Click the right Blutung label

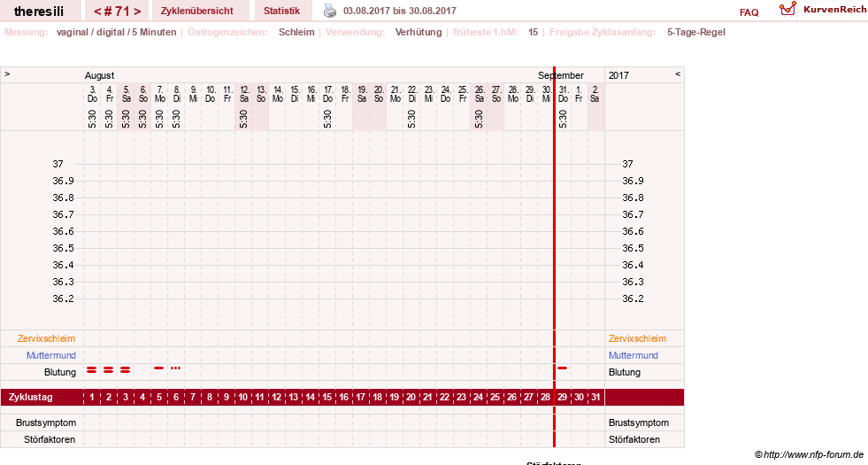(625, 372)
